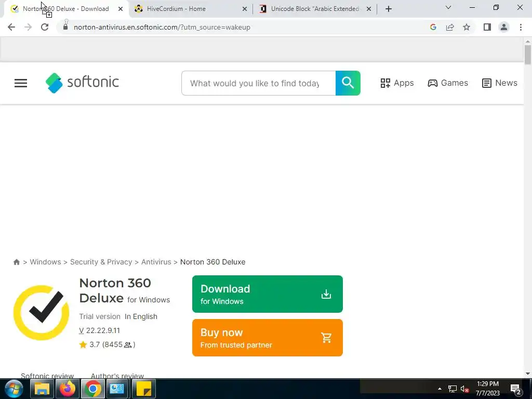
Task: Click the breadcrumb home icon
Action: click(x=16, y=262)
